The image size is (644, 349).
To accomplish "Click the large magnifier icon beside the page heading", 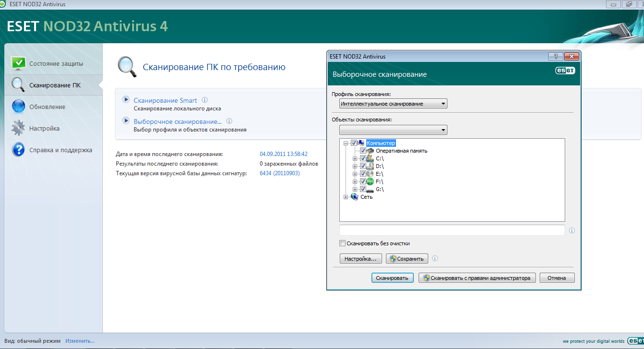I will point(127,67).
